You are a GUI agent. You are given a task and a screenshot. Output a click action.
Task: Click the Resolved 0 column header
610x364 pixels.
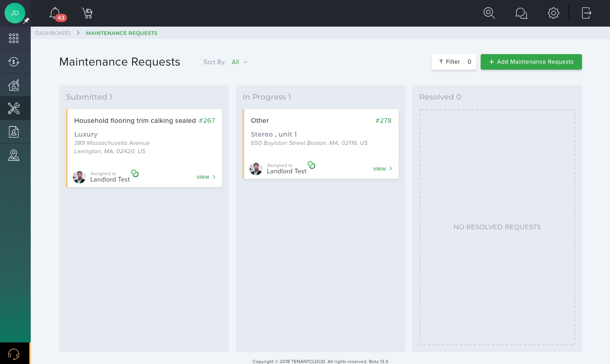tap(440, 97)
